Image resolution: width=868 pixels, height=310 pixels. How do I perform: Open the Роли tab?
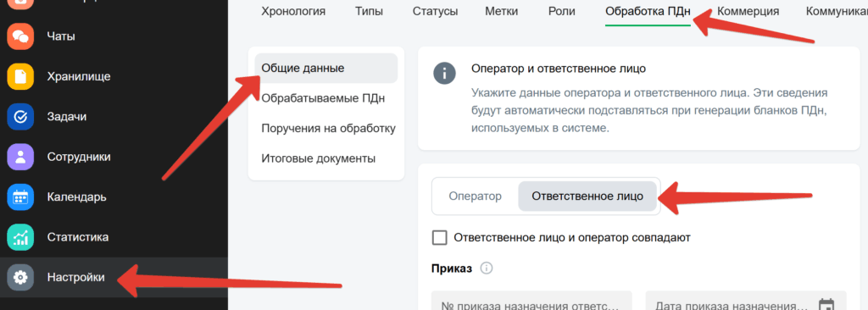pos(561,12)
